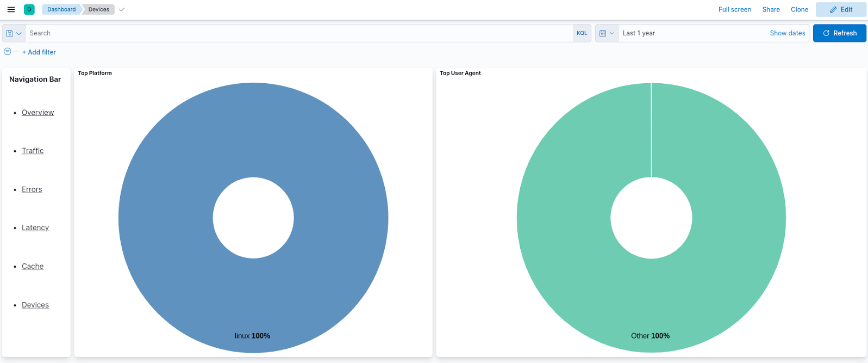Clone this dashboard

[x=799, y=9]
